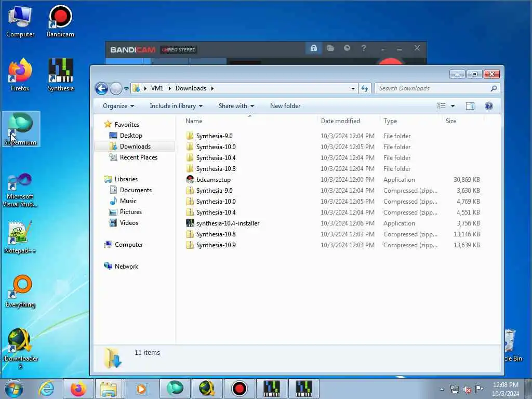Select the Bandicam desktop shortcut
The image size is (532, 399).
click(60, 22)
